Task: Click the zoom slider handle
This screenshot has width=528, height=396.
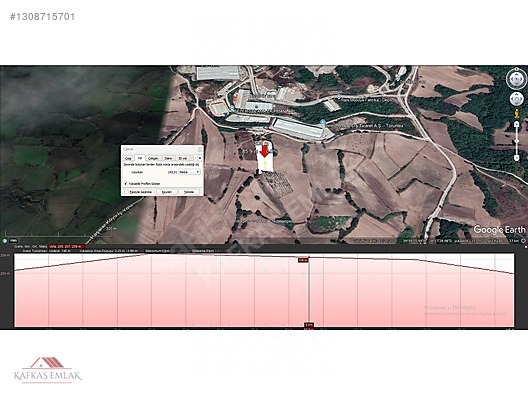Action: click(x=517, y=141)
